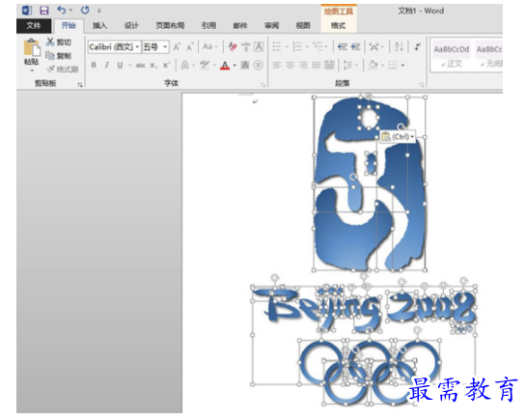The width and height of the screenshot is (526, 420).
Task: Switch to the 插入 (Insert) tab
Action: [x=99, y=25]
